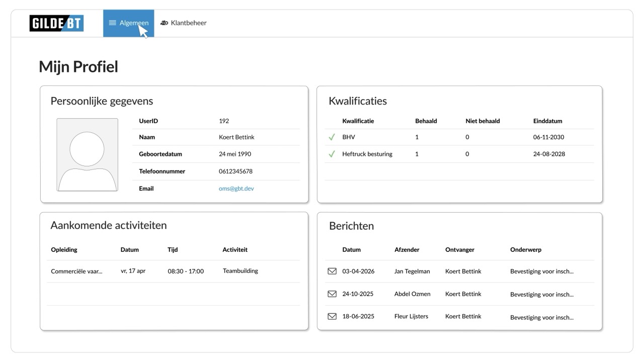Open the envelope icon for message dated 24-10-2025
The height and width of the screenshot is (362, 644).
coord(332,294)
